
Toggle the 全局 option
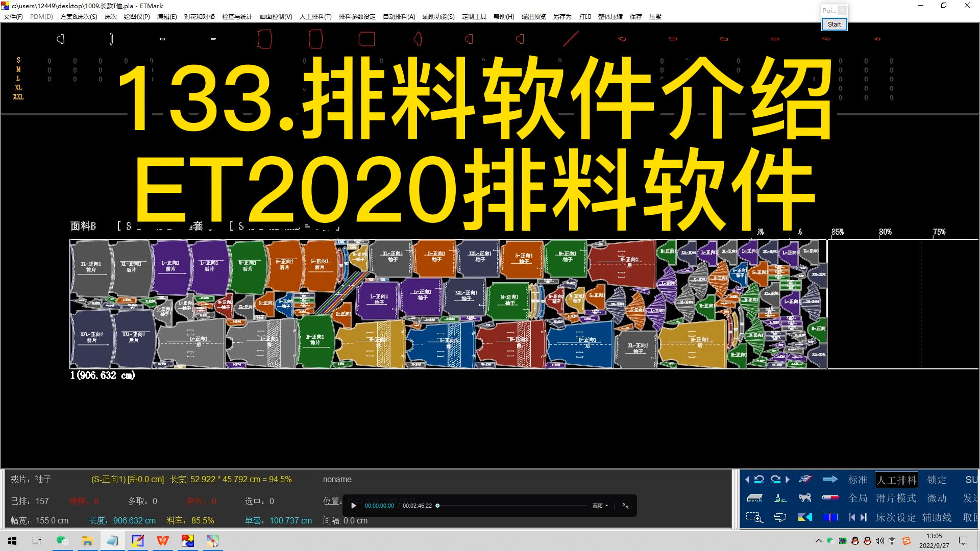[857, 498]
